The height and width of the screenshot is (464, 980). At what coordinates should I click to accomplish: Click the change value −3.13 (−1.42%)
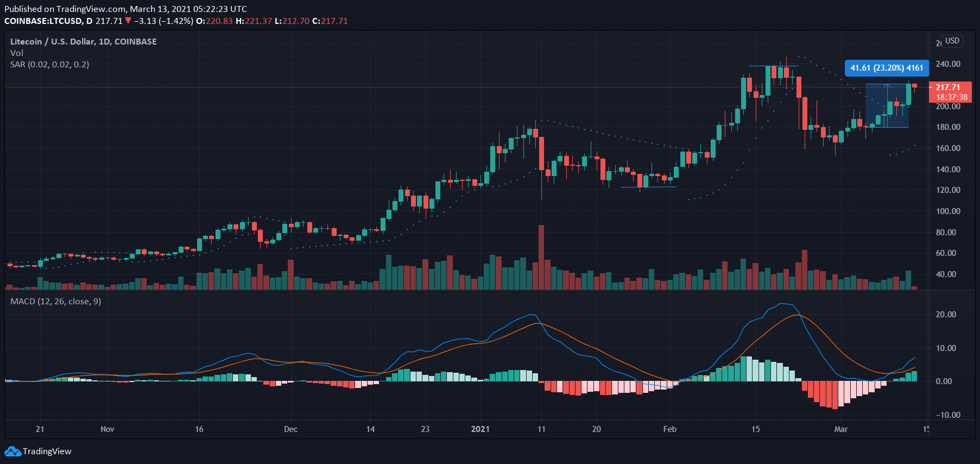point(163,21)
